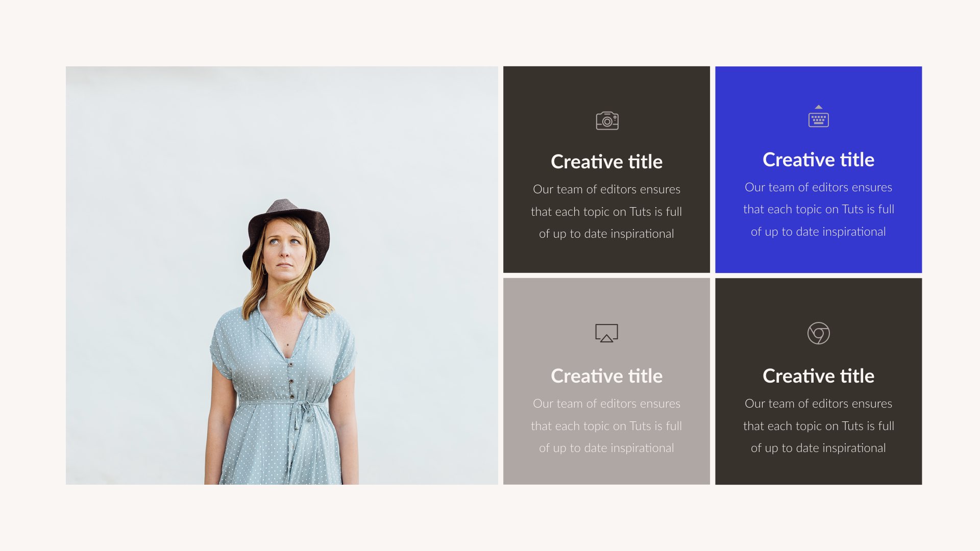This screenshot has height=551, width=980.
Task: Select the paragraph text on the top-left card
Action: pos(606,211)
